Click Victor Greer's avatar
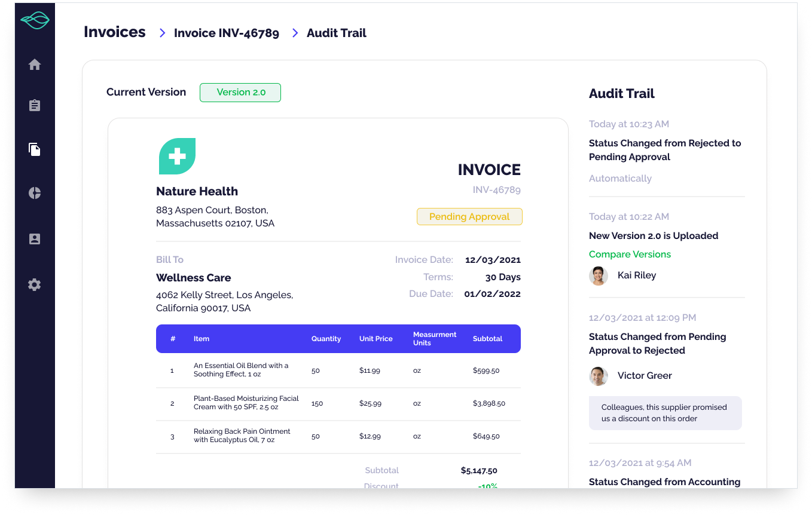This screenshot has width=812, height=515. [599, 376]
